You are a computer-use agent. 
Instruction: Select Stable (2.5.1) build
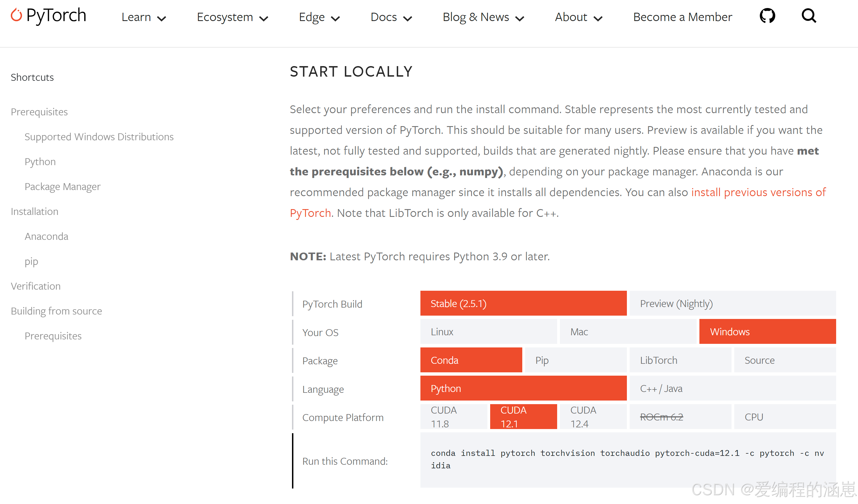(x=523, y=303)
